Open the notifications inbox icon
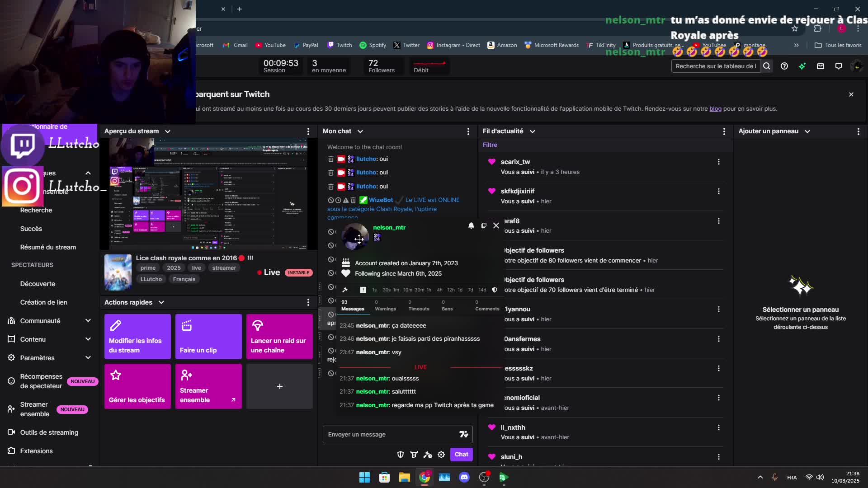The height and width of the screenshot is (488, 868). point(821,66)
